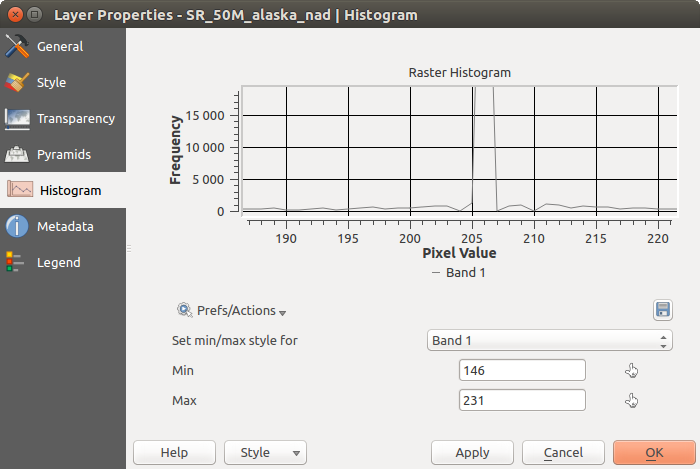Click the Transparency icon in sidebar
The image size is (700, 469).
18,119
